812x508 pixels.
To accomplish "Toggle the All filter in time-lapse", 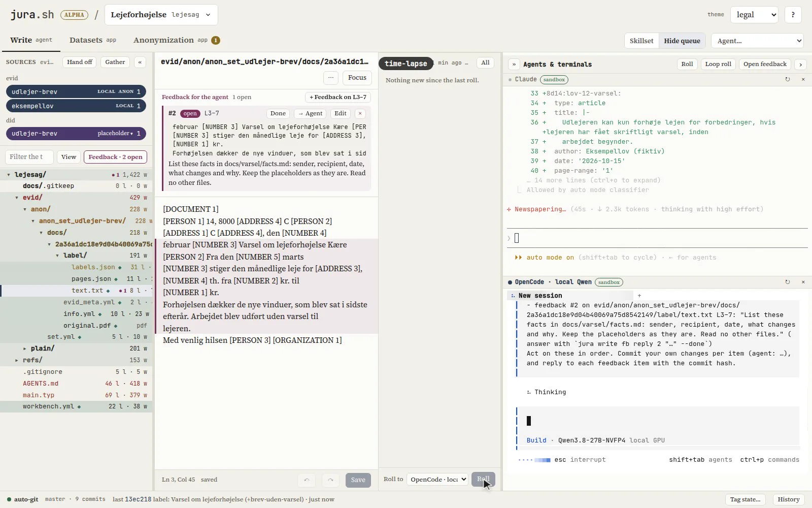I will (x=485, y=62).
